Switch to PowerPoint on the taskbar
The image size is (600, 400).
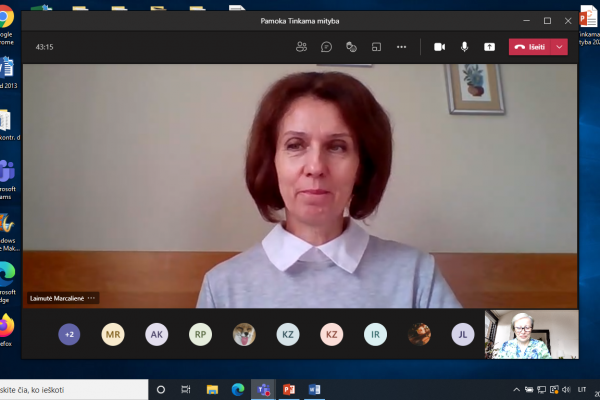pos(289,390)
